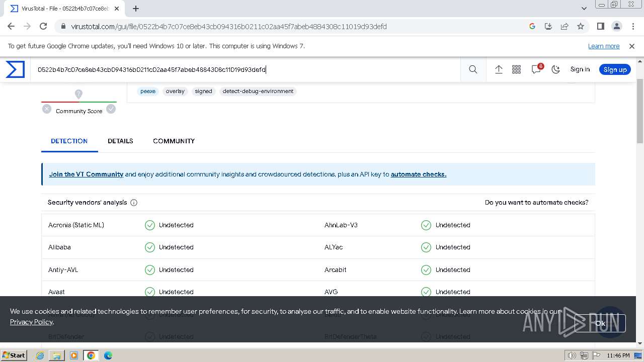
Task: Click Arcabit vendor name
Action: coord(335,269)
